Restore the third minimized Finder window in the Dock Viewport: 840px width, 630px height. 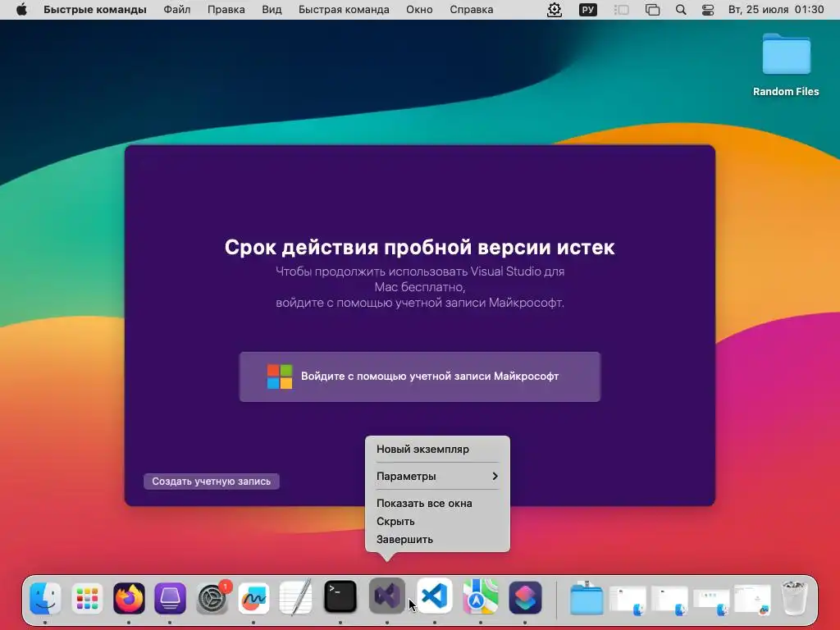(711, 601)
